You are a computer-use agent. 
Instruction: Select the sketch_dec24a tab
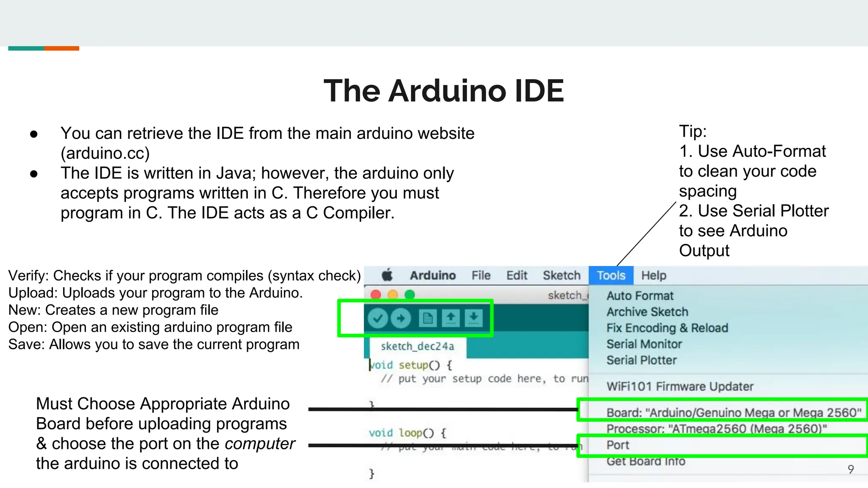pyautogui.click(x=417, y=347)
